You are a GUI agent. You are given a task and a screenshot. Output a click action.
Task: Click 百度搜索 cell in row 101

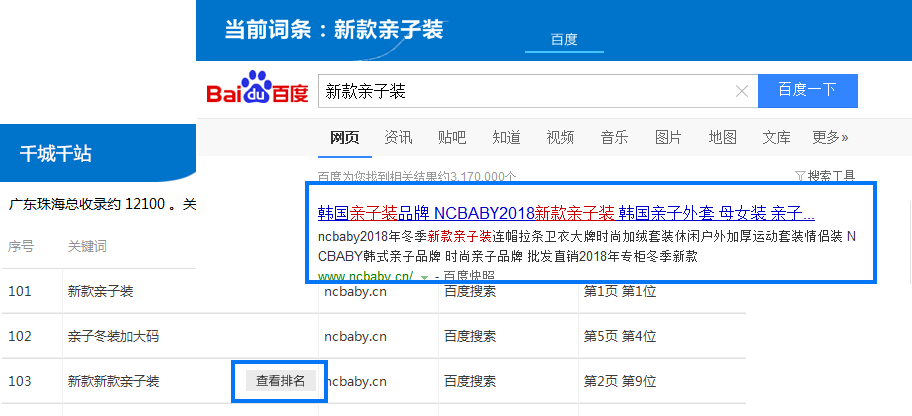[470, 291]
